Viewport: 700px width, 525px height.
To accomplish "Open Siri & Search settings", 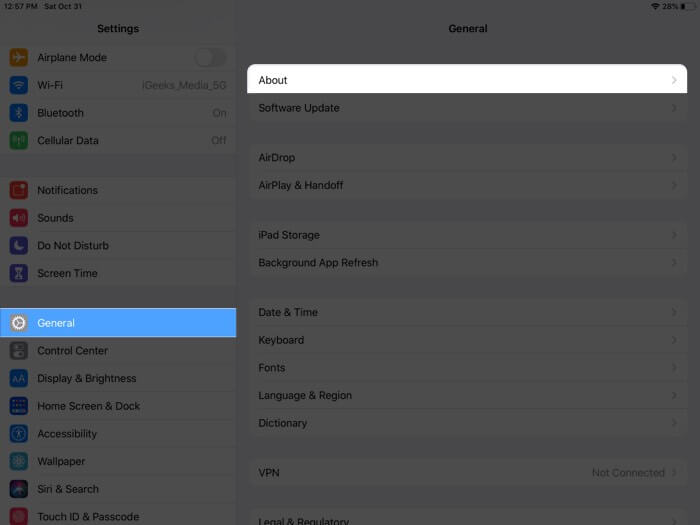I will click(x=118, y=489).
